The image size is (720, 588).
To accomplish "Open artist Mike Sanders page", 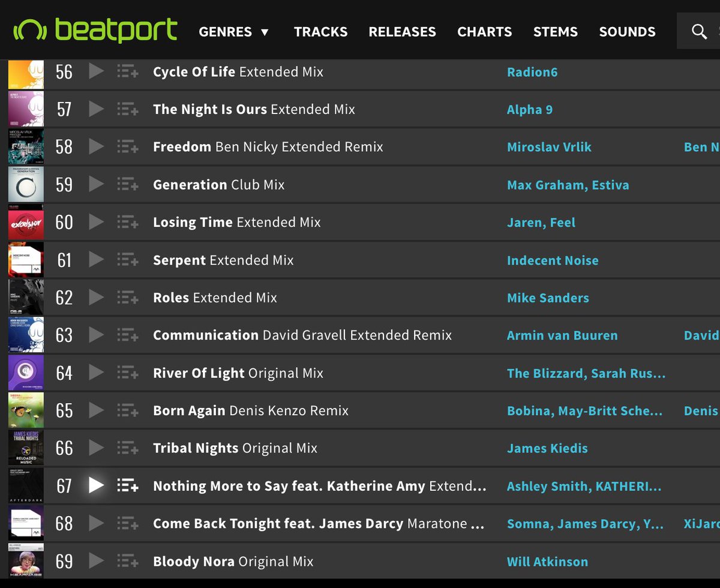I will pyautogui.click(x=548, y=298).
